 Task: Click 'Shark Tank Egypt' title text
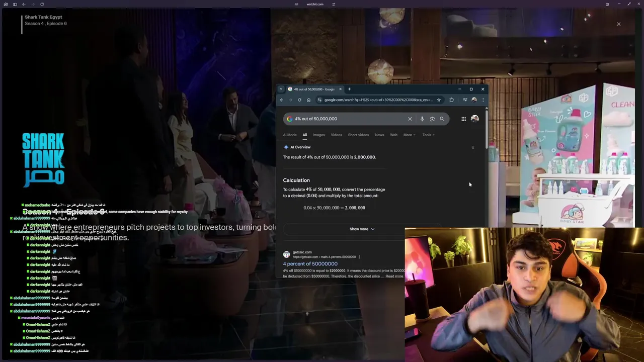(x=43, y=17)
